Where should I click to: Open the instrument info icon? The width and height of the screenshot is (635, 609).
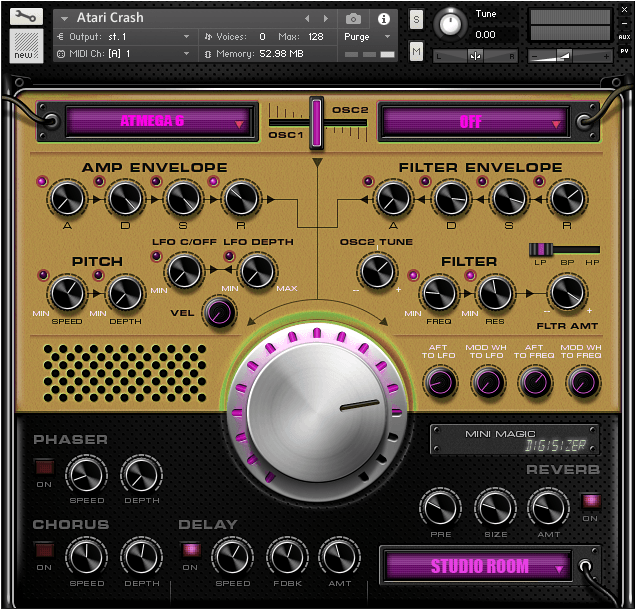pos(384,19)
